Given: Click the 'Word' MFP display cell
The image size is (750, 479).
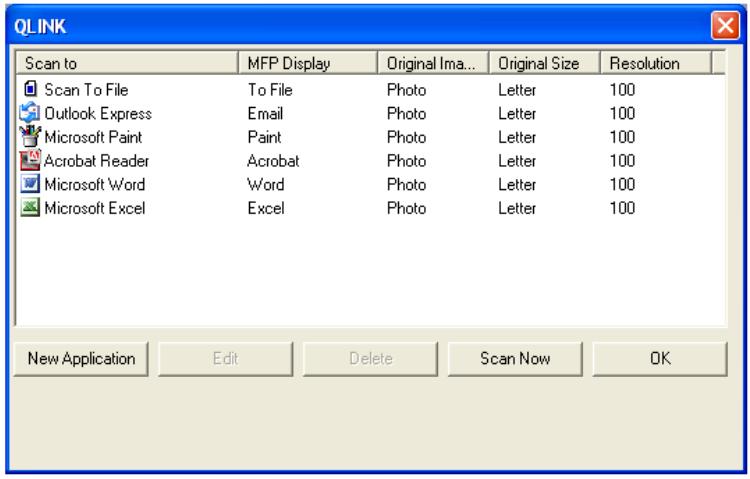Looking at the screenshot, I should (266, 184).
